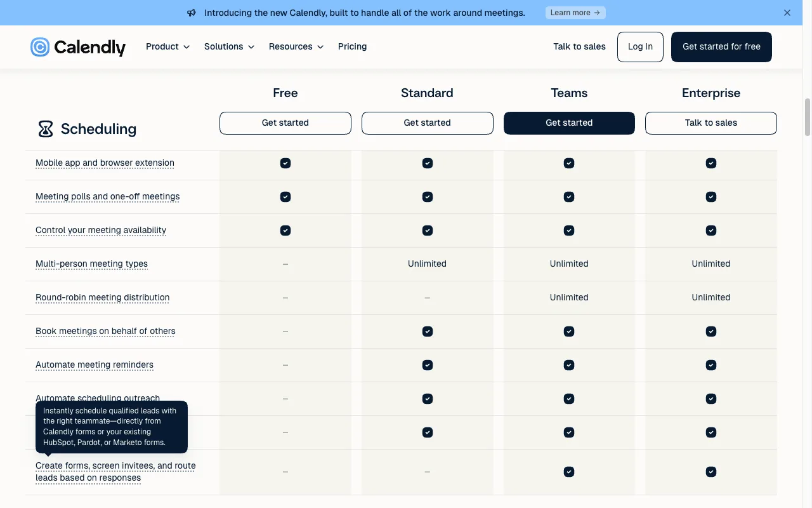
Task: Click Standard checkmark for Book meetings row
Action: pos(428,331)
